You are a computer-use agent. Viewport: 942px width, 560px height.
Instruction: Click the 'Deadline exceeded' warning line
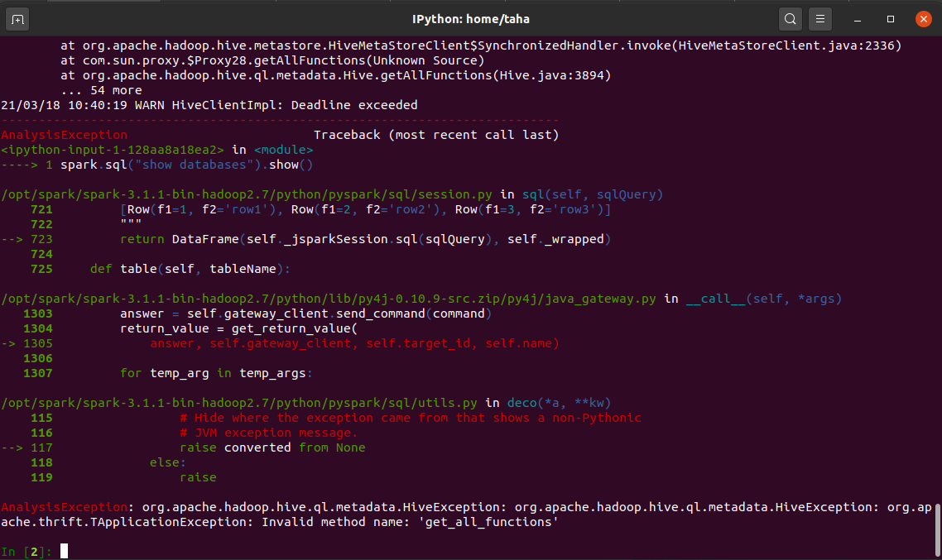(209, 105)
